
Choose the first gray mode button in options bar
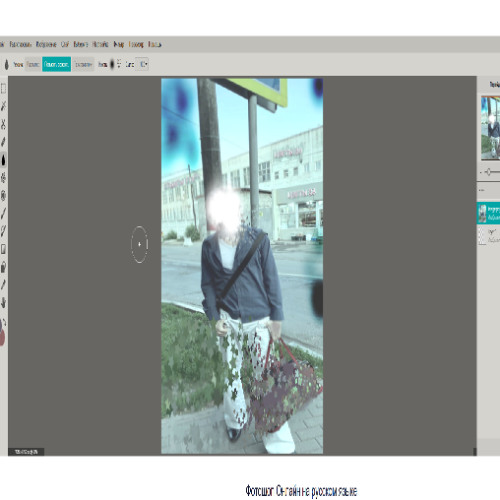pos(33,64)
